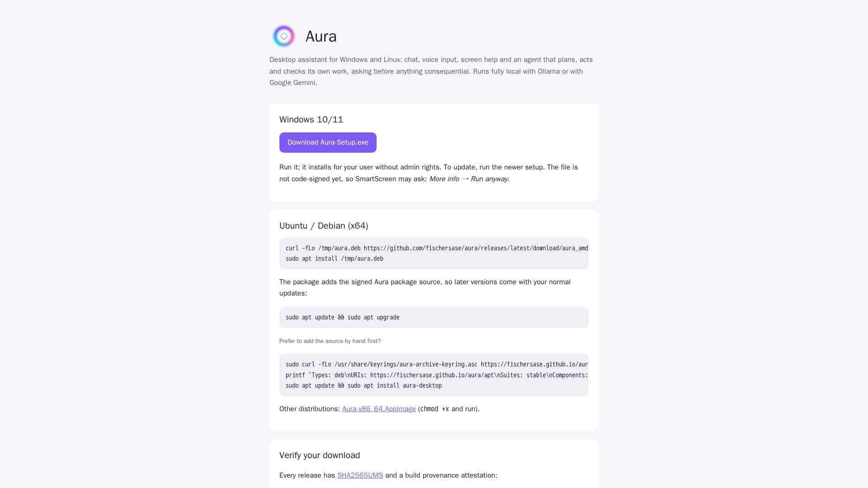Click the Aura description paragraph mentioning Ollama
This screenshot has width=868, height=488.
click(431, 71)
